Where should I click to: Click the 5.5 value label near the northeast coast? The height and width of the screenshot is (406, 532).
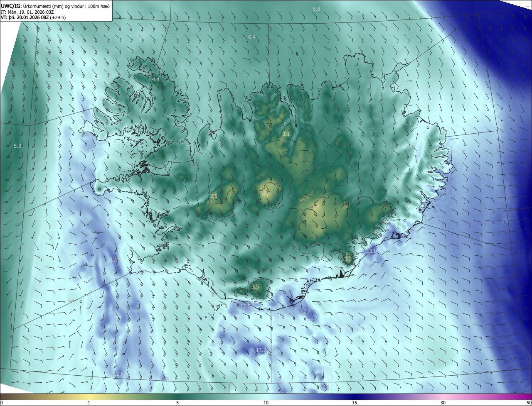coord(407,124)
